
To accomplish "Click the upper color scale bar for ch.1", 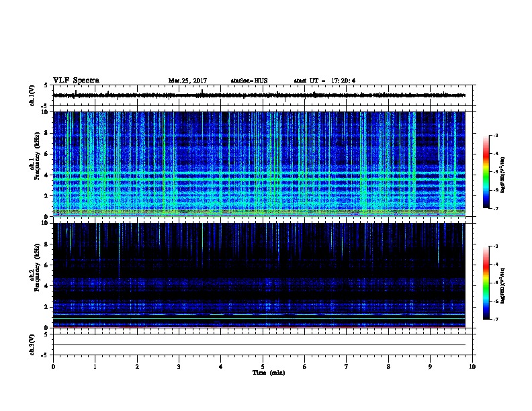I will point(486,172).
